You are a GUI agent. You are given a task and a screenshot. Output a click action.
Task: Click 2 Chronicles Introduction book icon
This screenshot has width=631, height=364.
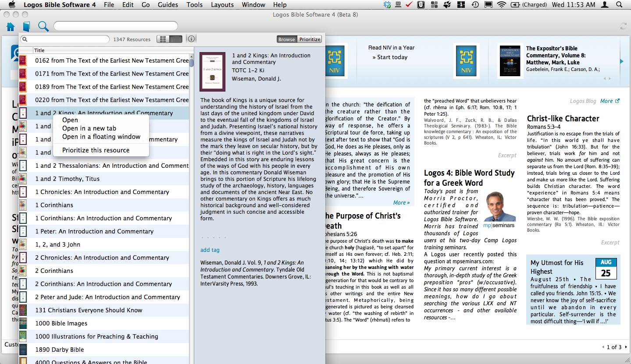point(22,258)
